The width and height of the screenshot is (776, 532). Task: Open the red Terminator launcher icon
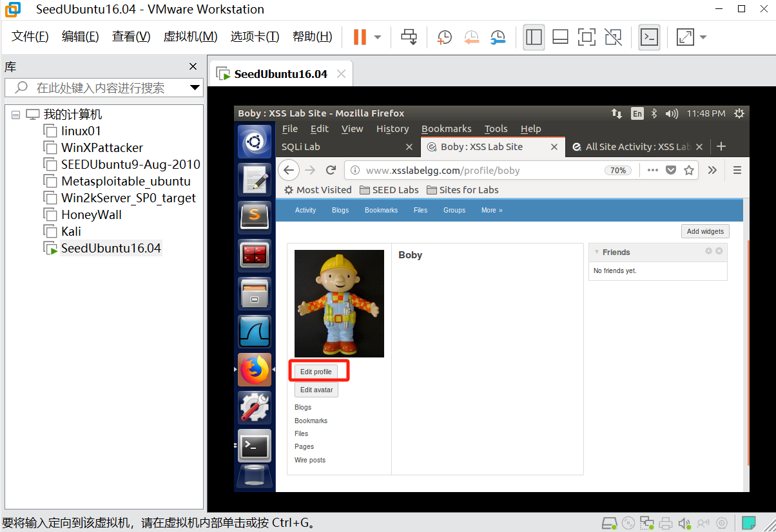click(x=255, y=255)
